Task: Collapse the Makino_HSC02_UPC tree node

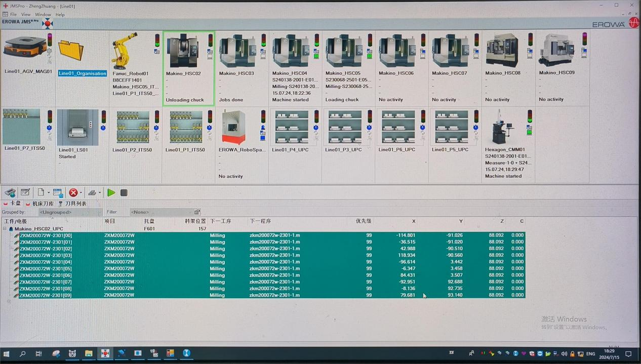Action: tap(5, 229)
